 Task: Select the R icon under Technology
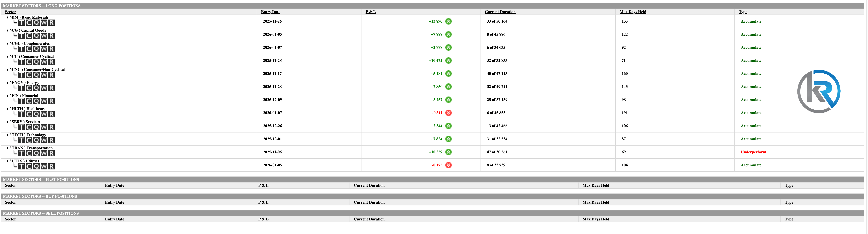pos(51,140)
